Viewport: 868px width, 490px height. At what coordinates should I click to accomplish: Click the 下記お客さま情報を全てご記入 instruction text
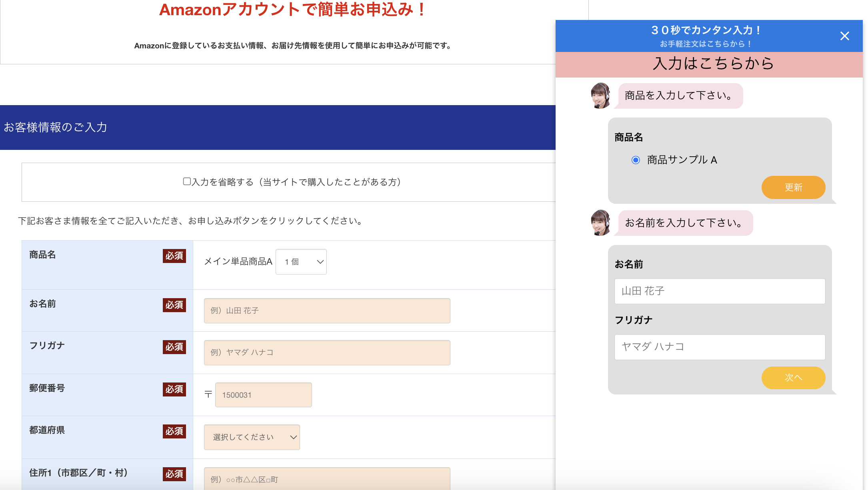[191, 221]
